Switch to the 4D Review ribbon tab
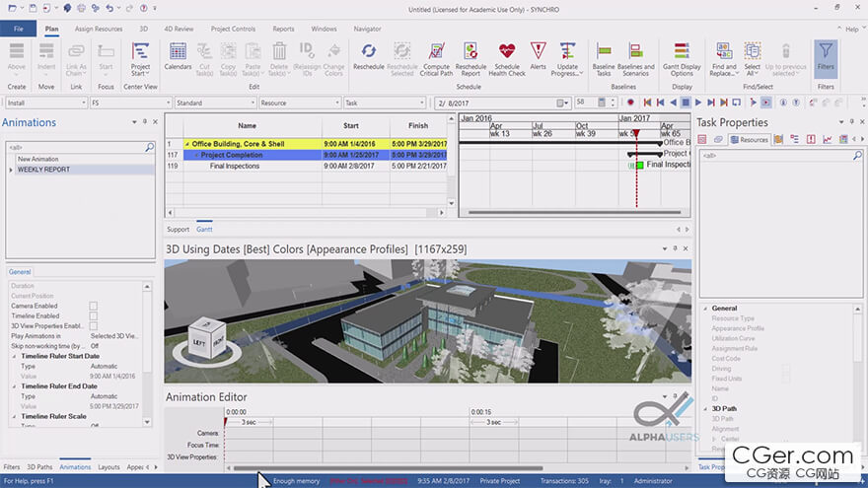The image size is (868, 488). (179, 29)
